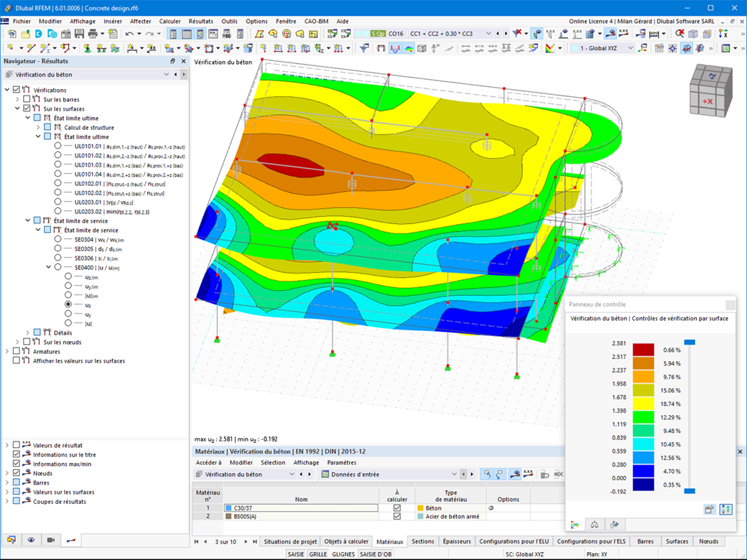
Task: Open the script console icon
Action: pyautogui.click(x=213, y=34)
